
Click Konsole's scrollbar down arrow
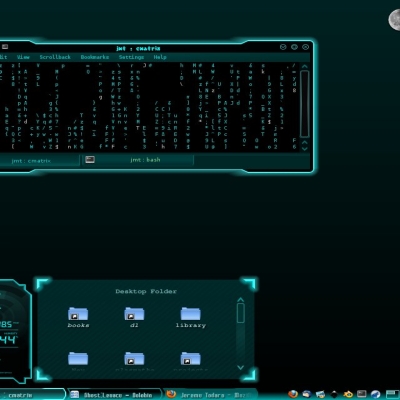tap(304, 149)
